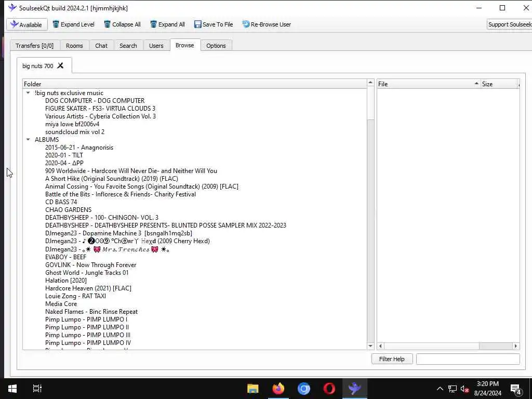Collapse the !big nuts exclusive music folder
Image resolution: width=532 pixels, height=399 pixels.
pos(28,92)
